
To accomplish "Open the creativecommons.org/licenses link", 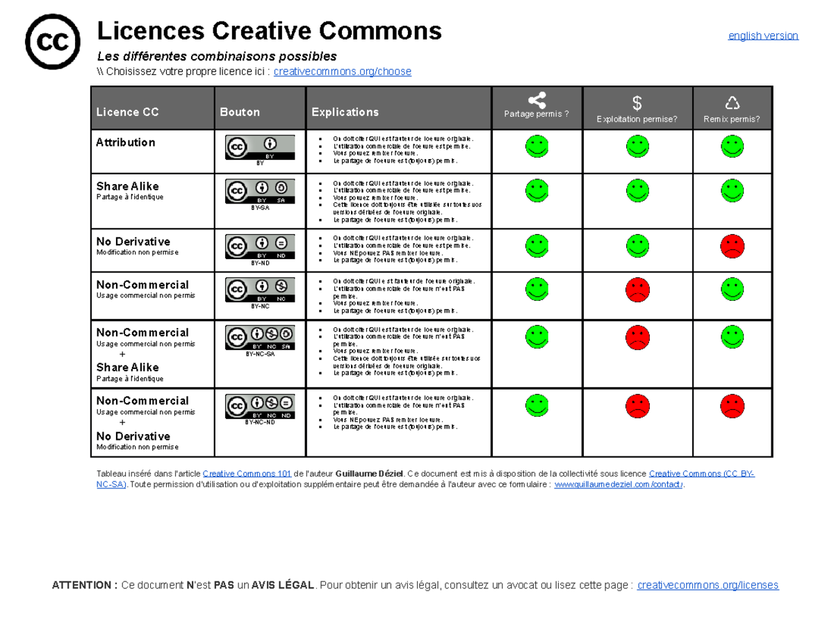I will [708, 585].
